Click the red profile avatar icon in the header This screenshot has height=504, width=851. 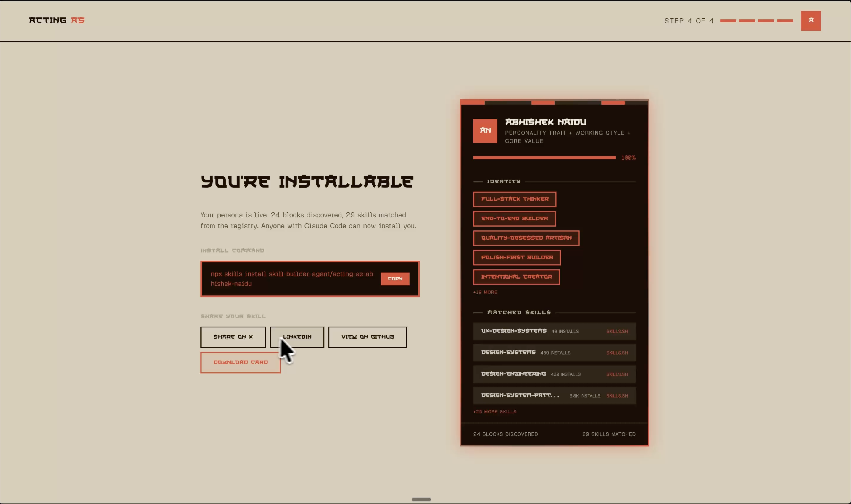810,21
